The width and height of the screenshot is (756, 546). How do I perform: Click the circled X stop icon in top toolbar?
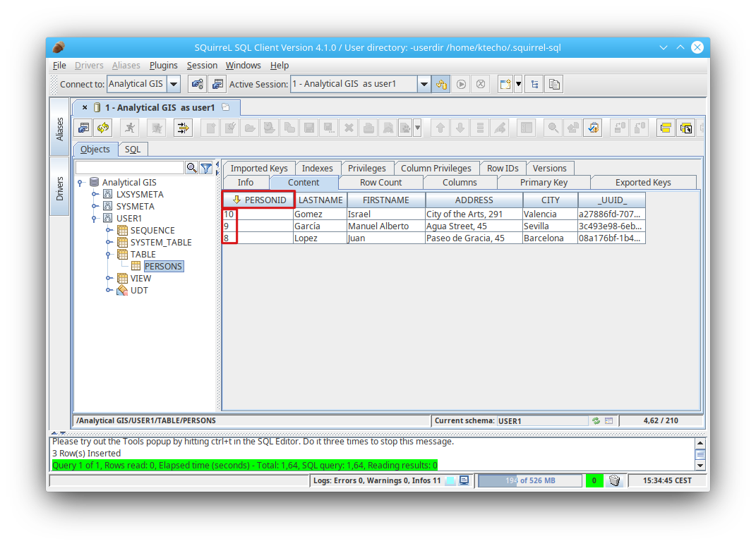(x=481, y=85)
